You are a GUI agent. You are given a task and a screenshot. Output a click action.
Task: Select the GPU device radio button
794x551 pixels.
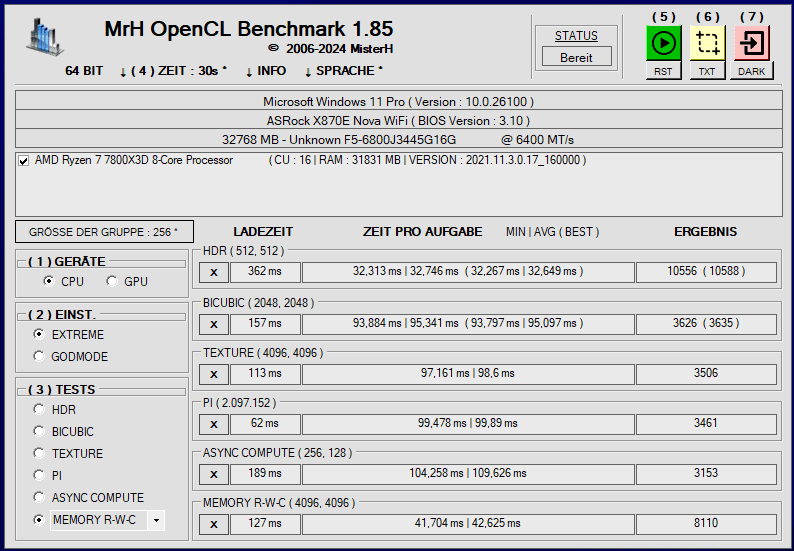pos(112,281)
